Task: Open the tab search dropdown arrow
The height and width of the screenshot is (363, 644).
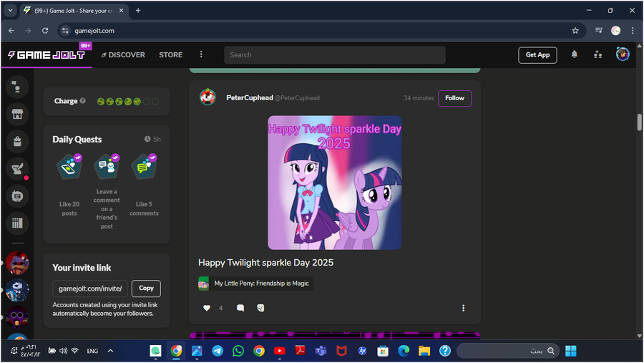Action: [10, 10]
